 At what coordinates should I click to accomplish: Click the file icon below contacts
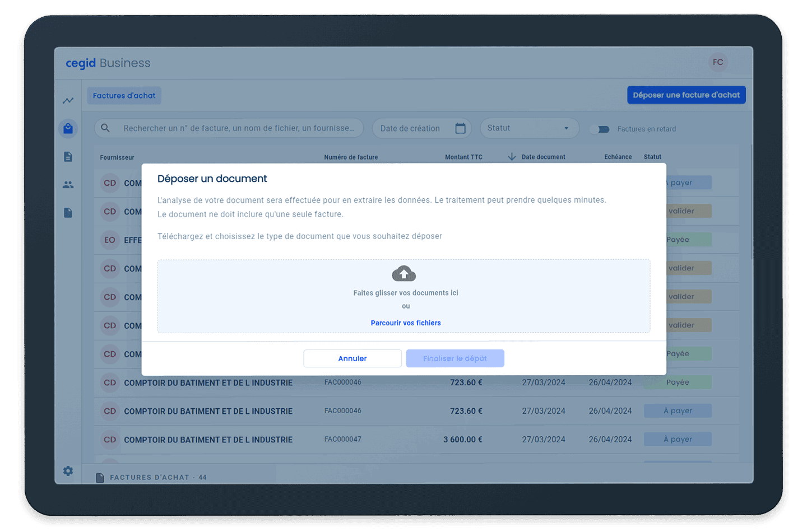point(68,213)
